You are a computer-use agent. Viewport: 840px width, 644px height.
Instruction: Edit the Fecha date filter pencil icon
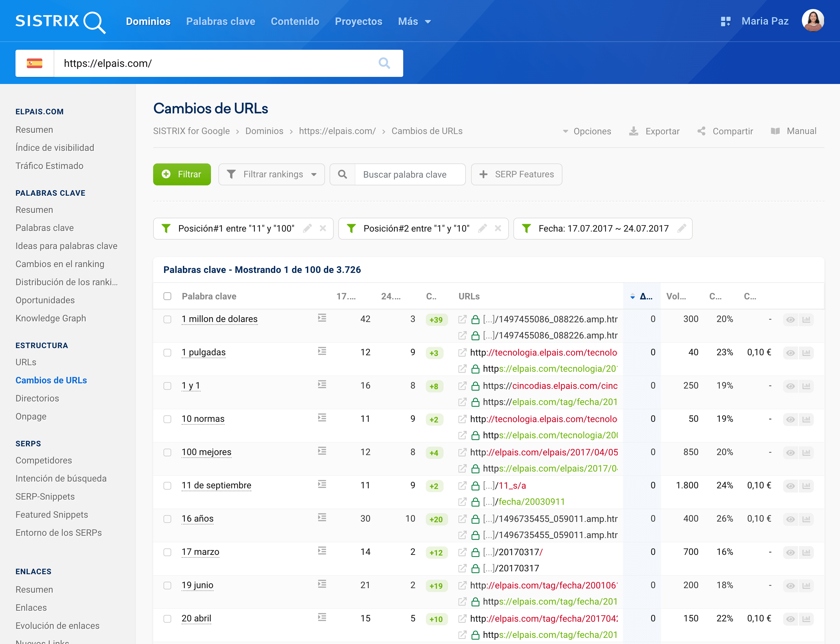coord(682,228)
